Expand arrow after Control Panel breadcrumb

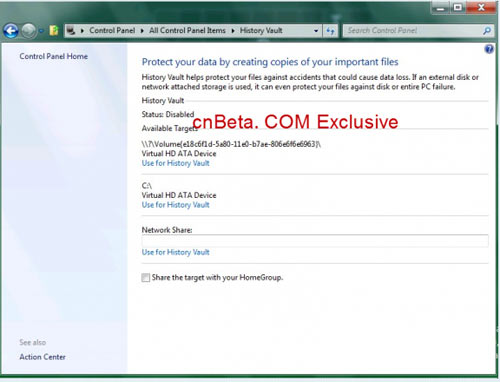point(142,31)
